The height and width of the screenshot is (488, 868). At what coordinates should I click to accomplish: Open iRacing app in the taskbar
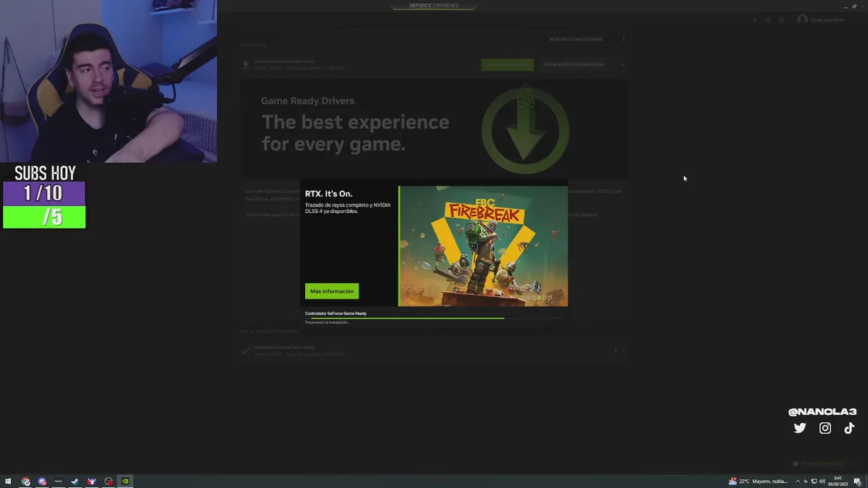(92, 481)
